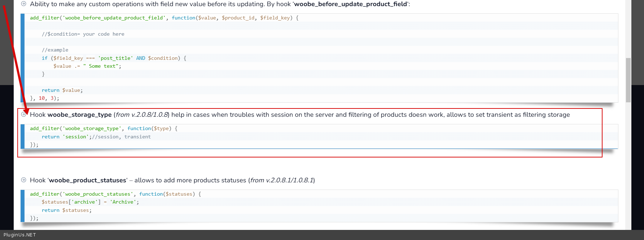644x240 pixels.
Task: Click the italic "from v.2.0.8/1.0.8" version text
Action: point(142,115)
